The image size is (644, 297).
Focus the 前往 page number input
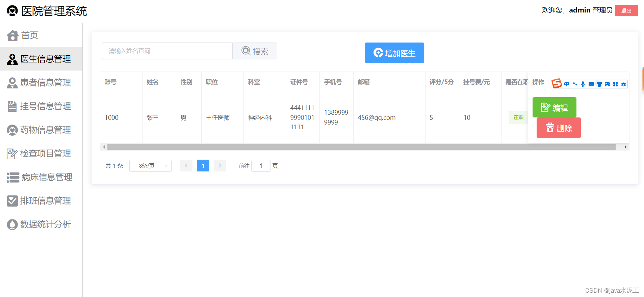point(261,166)
